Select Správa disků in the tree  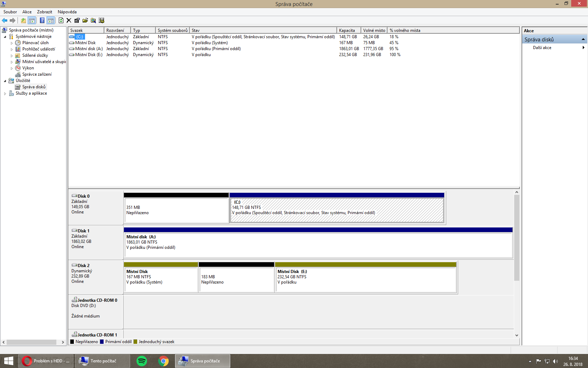[34, 87]
